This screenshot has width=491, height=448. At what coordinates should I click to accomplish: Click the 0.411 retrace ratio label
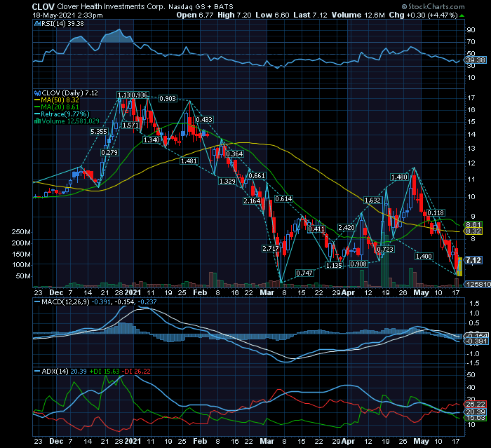tap(316, 229)
